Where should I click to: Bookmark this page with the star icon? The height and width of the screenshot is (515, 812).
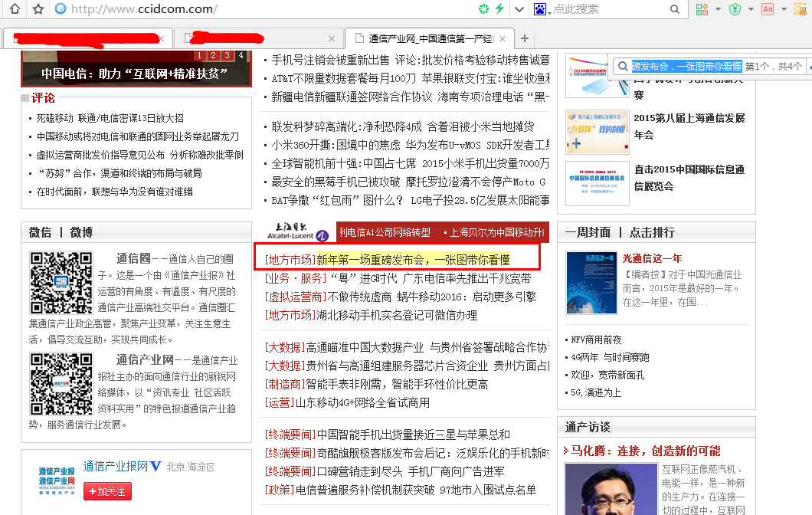38,8
